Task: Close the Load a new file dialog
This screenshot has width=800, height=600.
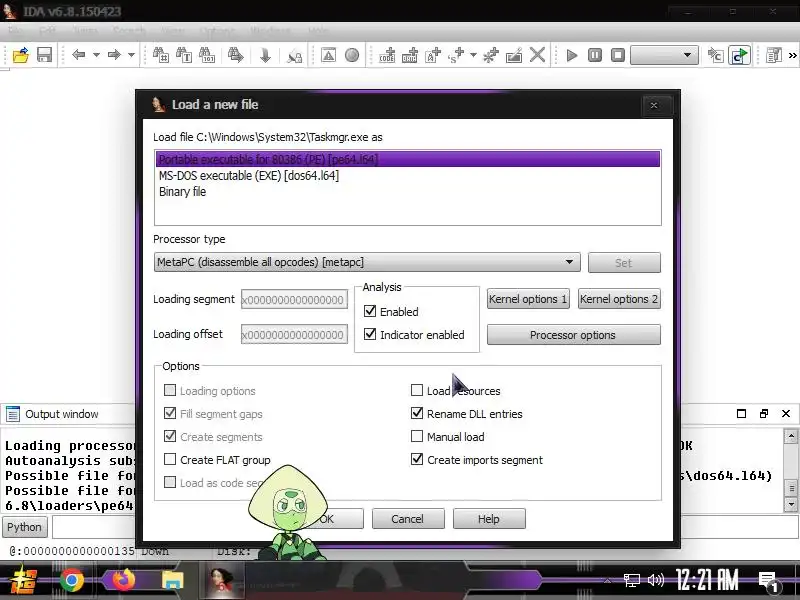Action: pos(654,105)
